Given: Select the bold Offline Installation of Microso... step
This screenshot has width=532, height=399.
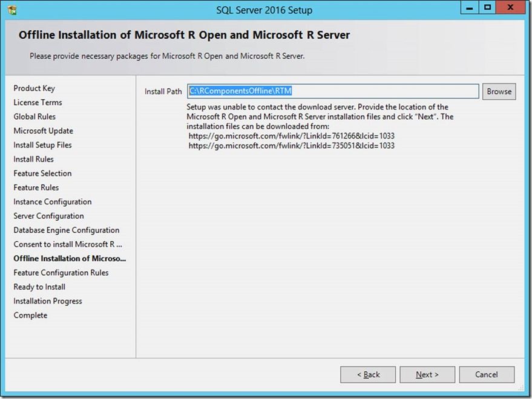Looking at the screenshot, I should (x=70, y=259).
